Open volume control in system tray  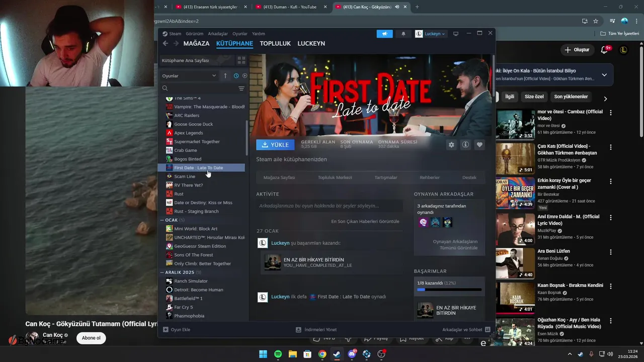pyautogui.click(x=610, y=354)
